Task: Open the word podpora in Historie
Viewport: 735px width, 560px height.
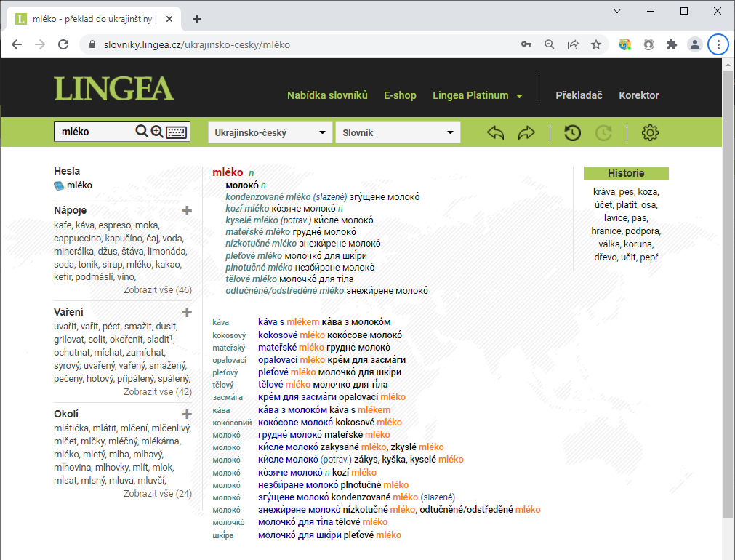Action: (x=643, y=231)
